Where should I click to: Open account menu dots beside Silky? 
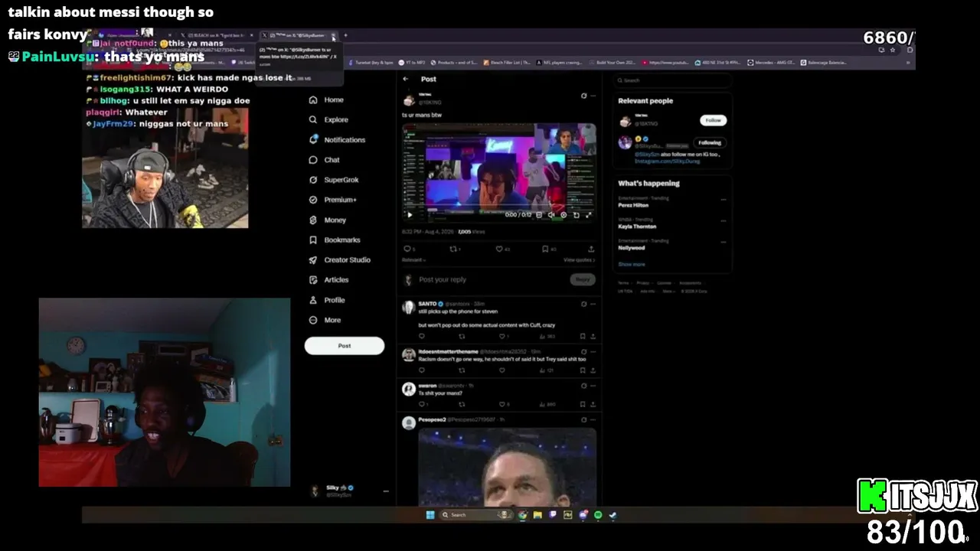(386, 491)
